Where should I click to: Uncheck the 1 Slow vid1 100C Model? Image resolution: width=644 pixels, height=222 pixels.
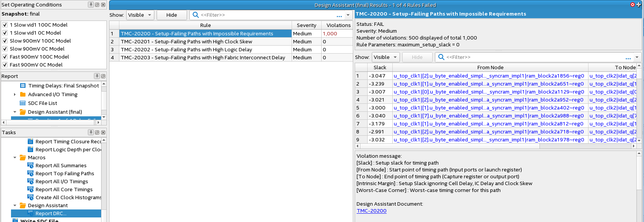click(x=5, y=25)
